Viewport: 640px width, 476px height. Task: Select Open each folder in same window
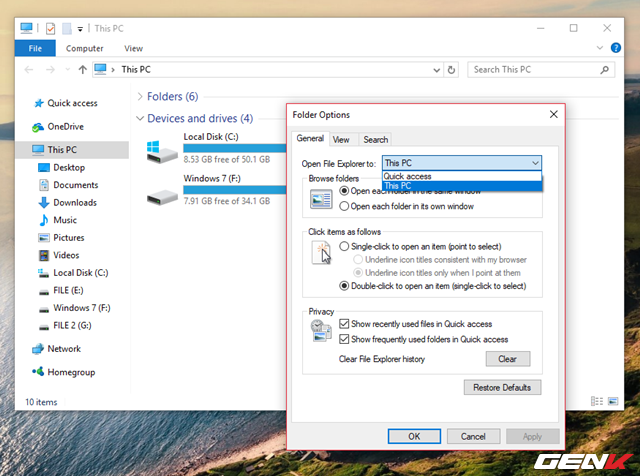click(344, 191)
